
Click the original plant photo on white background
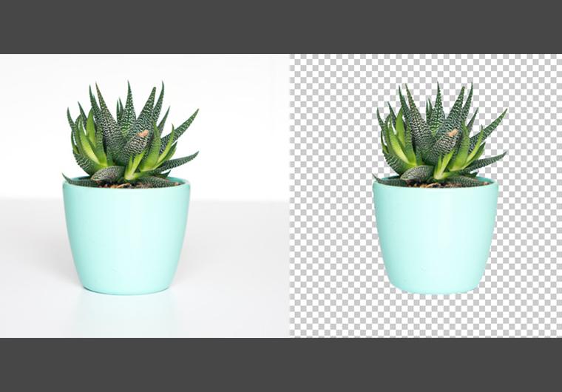tap(144, 196)
